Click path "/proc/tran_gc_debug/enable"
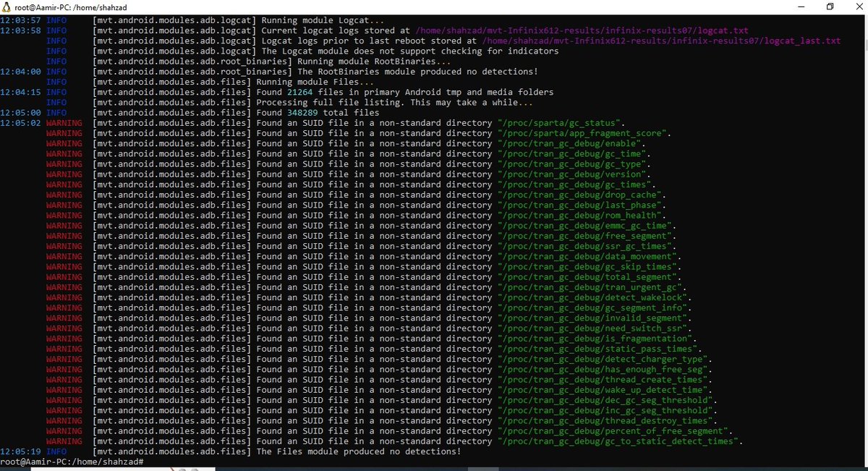The height and width of the screenshot is (471, 868). pos(571,143)
